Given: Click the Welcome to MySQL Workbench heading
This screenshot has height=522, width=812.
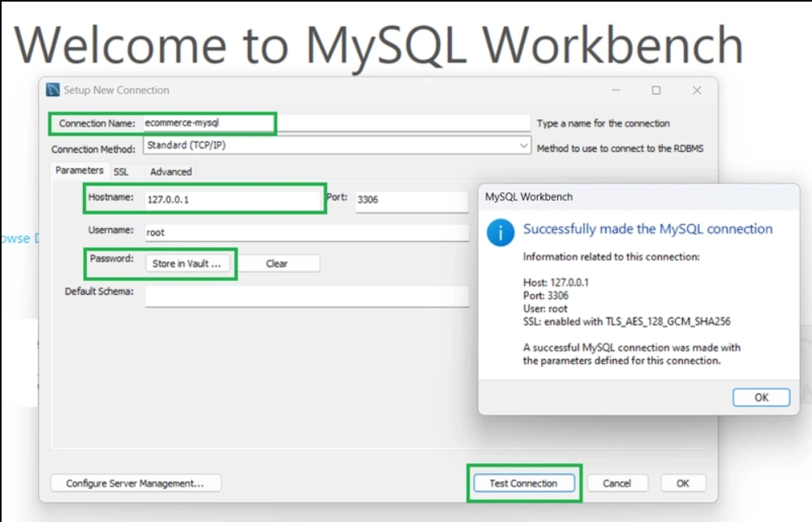Looking at the screenshot, I should pos(379,45).
